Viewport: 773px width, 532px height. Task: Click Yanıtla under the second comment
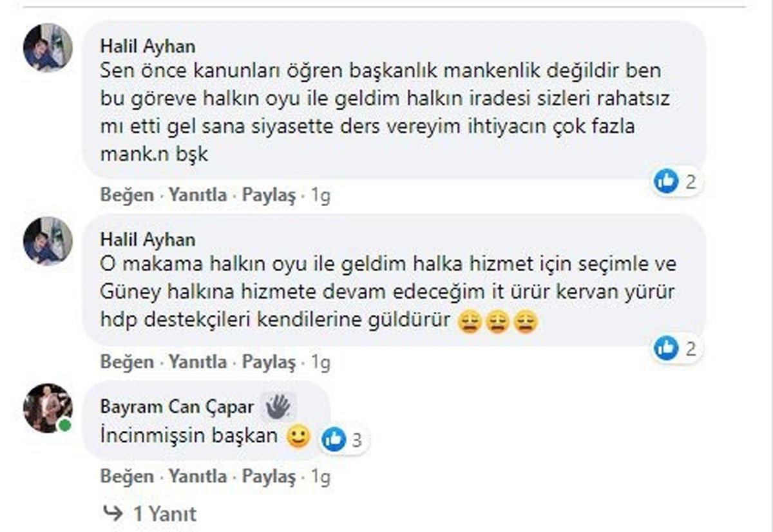[x=198, y=363]
